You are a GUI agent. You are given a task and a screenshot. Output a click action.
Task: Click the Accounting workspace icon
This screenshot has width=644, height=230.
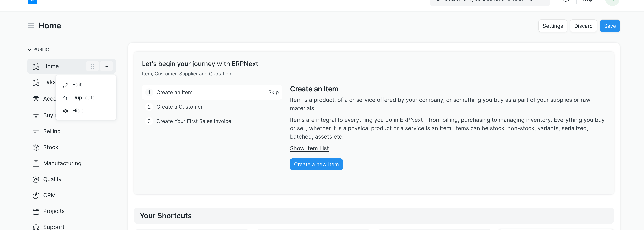(x=36, y=99)
